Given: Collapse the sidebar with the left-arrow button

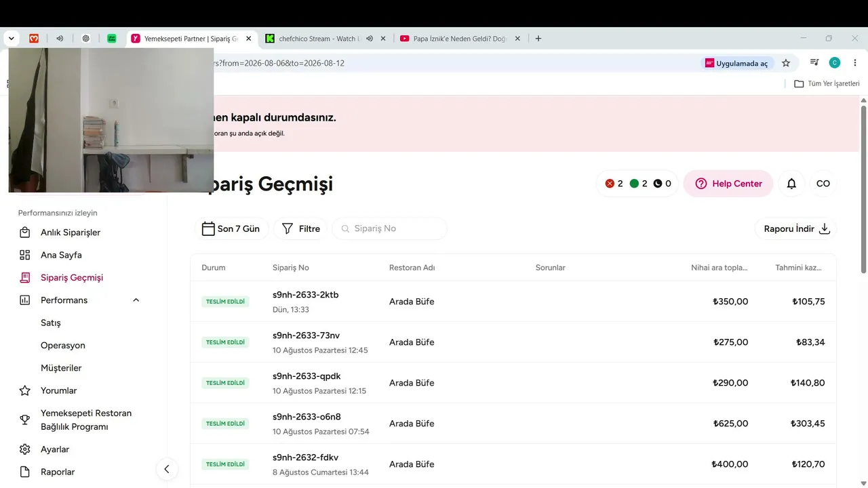Looking at the screenshot, I should pos(167,469).
